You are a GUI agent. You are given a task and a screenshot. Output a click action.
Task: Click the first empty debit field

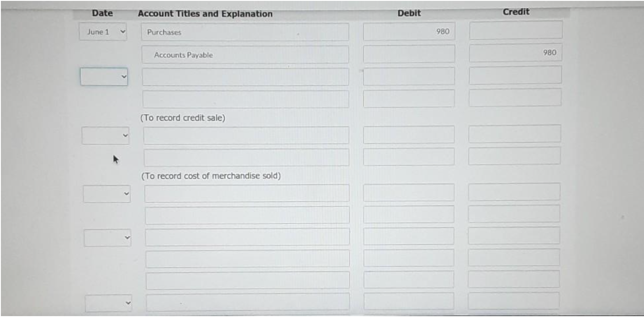pos(408,76)
